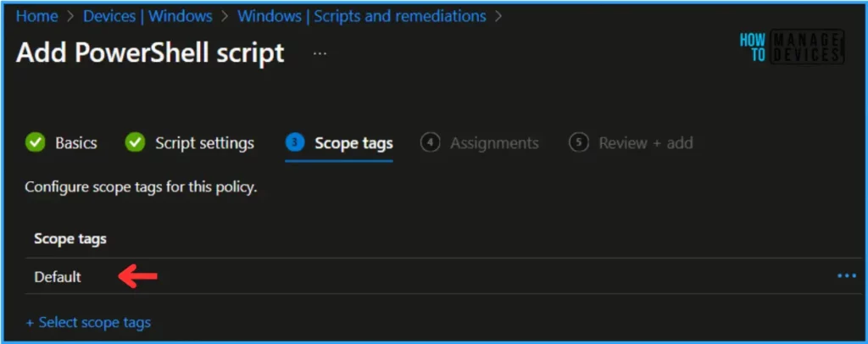
Task: Switch to the Script settings tab
Action: pos(204,143)
